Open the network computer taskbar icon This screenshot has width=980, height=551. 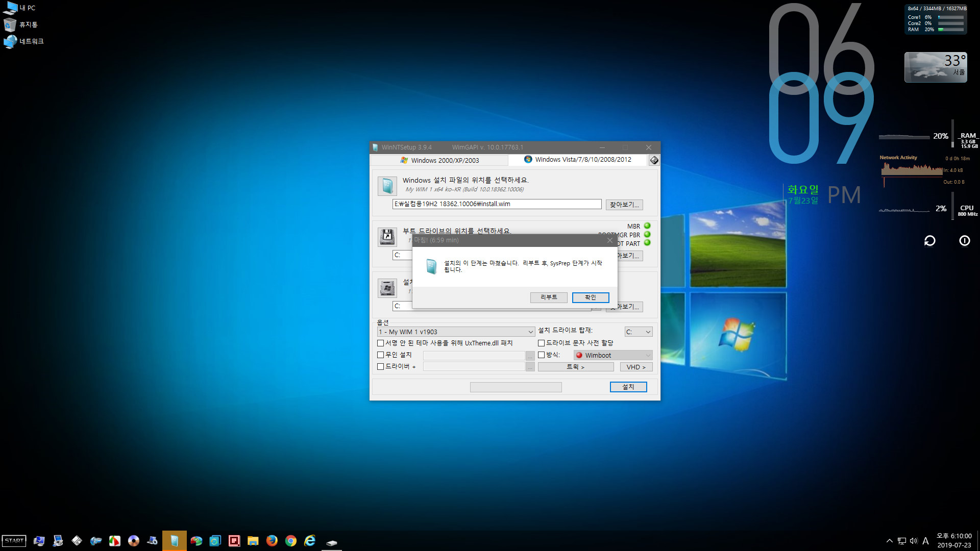tap(58, 541)
